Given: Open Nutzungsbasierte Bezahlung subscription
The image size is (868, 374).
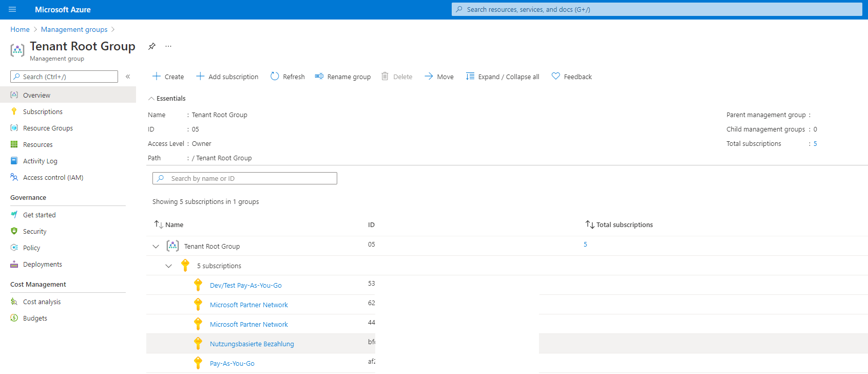Looking at the screenshot, I should (252, 344).
